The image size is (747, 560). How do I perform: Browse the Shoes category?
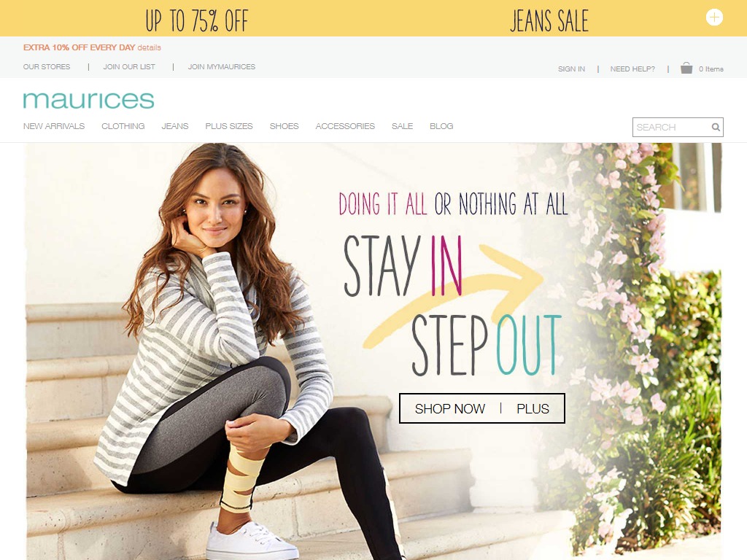click(284, 126)
